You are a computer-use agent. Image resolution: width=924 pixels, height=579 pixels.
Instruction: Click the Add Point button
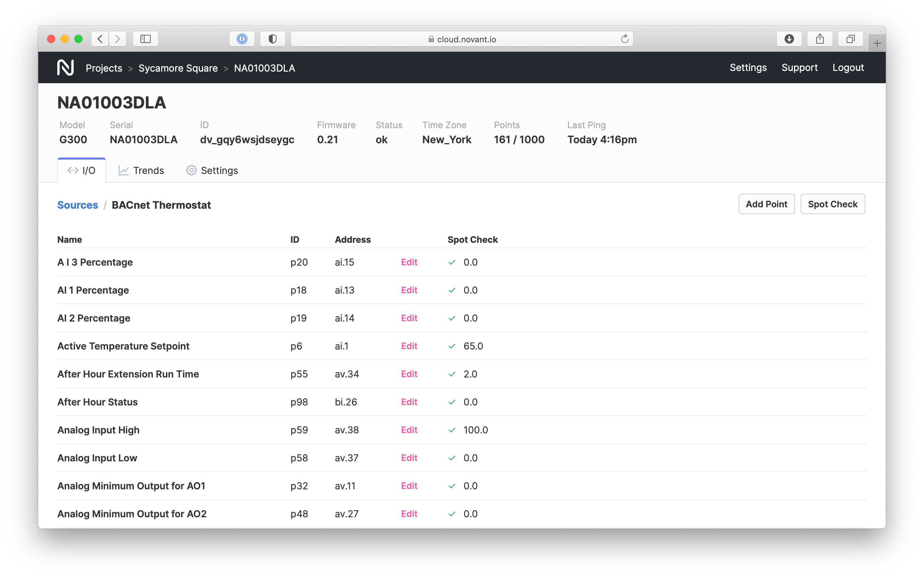[766, 204]
